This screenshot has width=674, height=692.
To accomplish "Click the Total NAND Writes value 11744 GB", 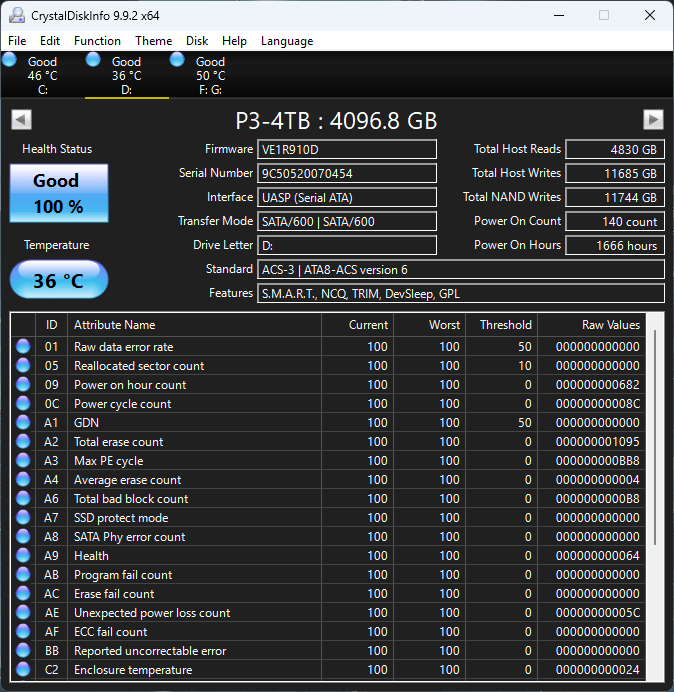I will coord(615,197).
